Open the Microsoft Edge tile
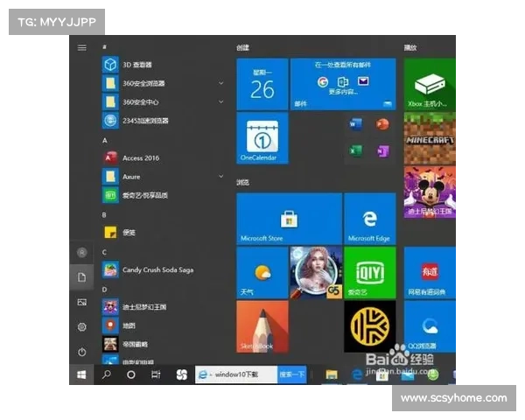 click(x=369, y=219)
